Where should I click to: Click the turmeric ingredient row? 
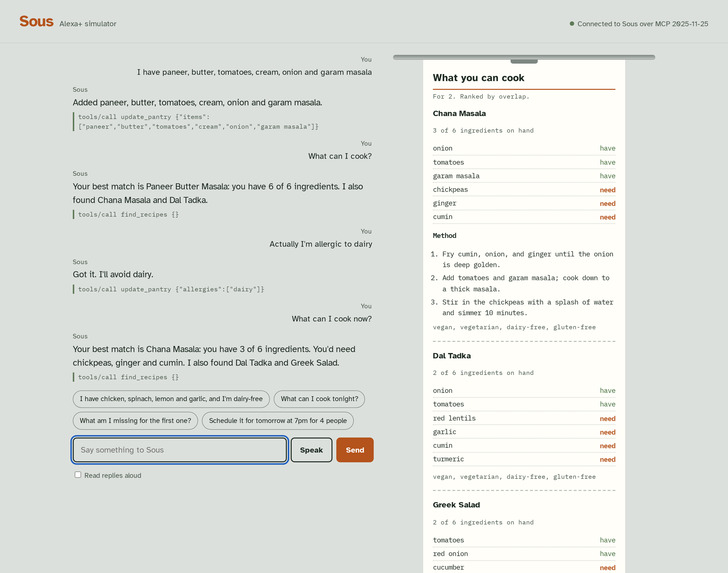[524, 459]
